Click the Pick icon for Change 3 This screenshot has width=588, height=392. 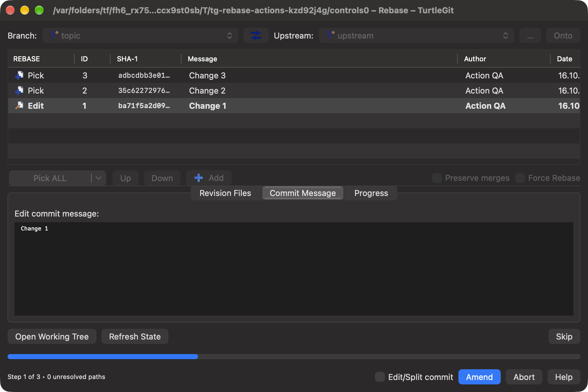tap(19, 75)
